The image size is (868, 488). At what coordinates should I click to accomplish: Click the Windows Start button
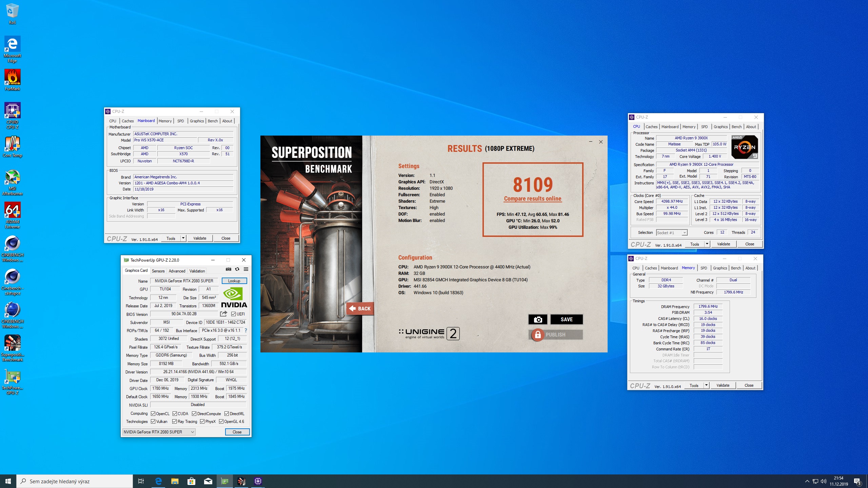pyautogui.click(x=8, y=481)
